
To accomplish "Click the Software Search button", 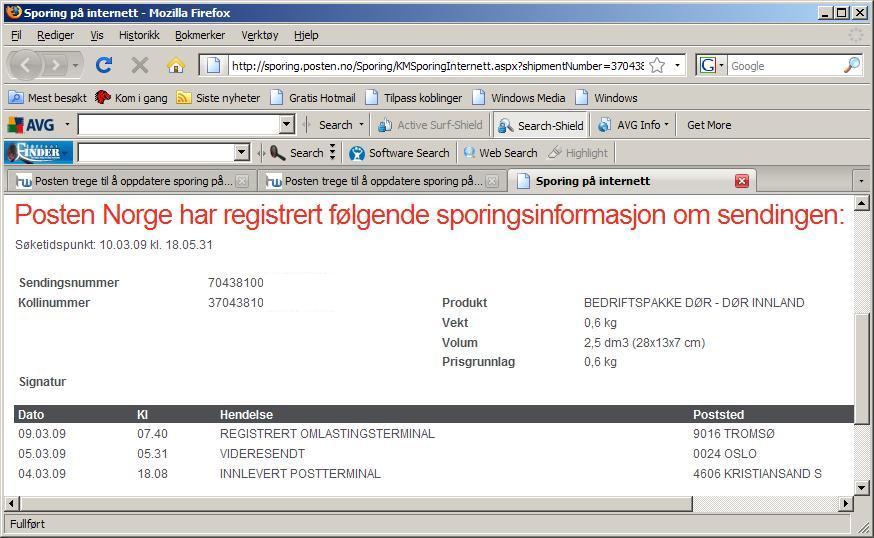I will [399, 153].
